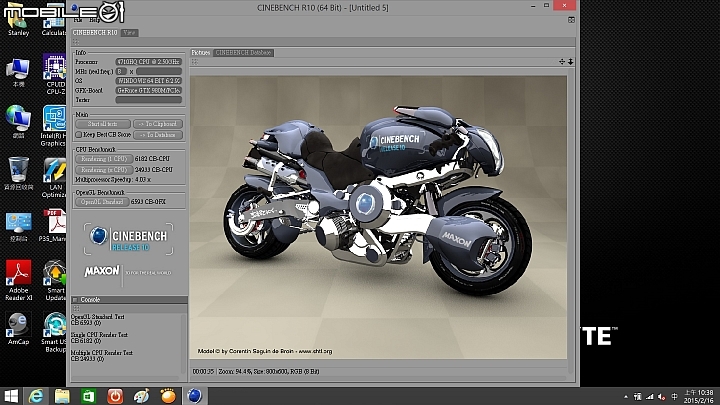Open Adobe Reader XI desktop icon
The height and width of the screenshot is (405, 720).
tap(18, 280)
